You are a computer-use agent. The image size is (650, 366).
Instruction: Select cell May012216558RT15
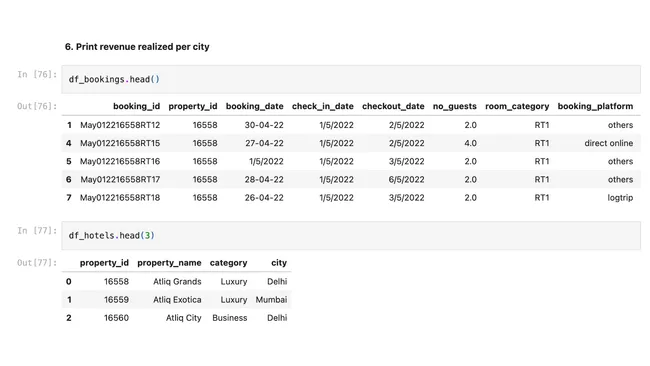coord(120,143)
